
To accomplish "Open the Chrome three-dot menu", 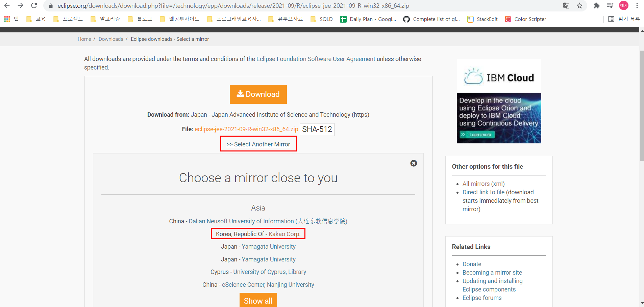I will 637,5.
